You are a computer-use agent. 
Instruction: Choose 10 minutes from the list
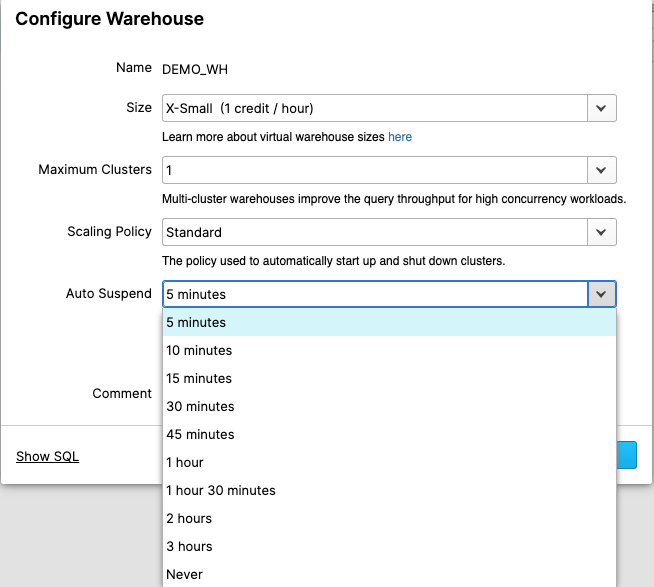(389, 350)
